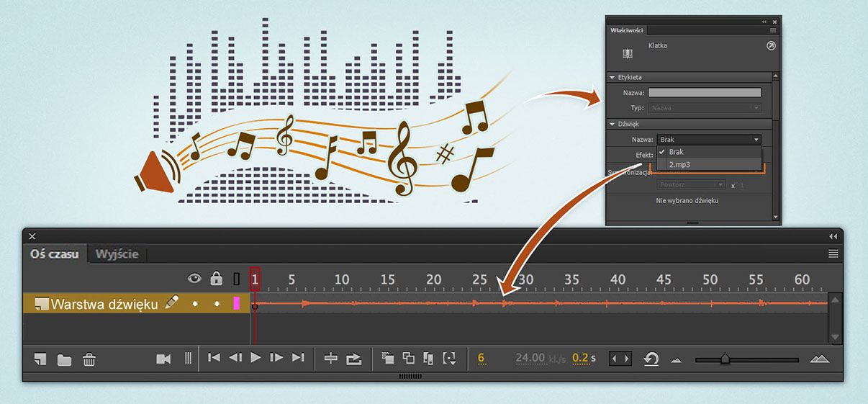Go to the first frame
Viewport: 868px width, 404px height.
pyautogui.click(x=214, y=357)
